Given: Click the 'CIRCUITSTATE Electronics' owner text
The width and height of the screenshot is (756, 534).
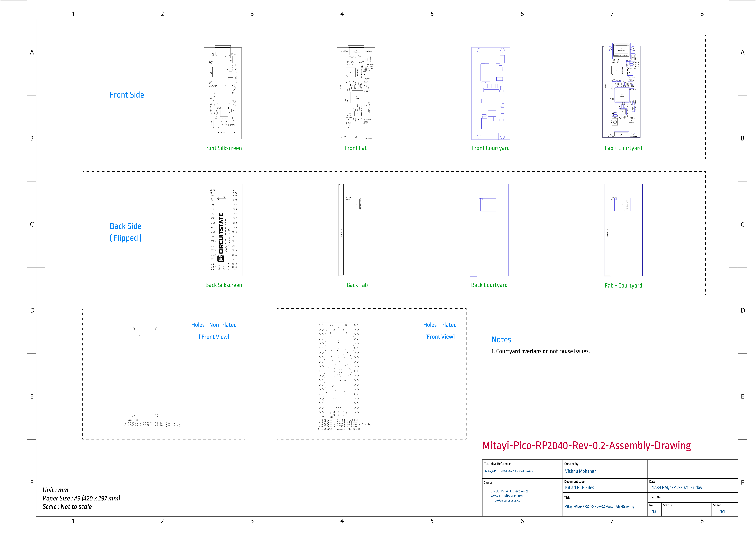Looking at the screenshot, I should click(509, 491).
